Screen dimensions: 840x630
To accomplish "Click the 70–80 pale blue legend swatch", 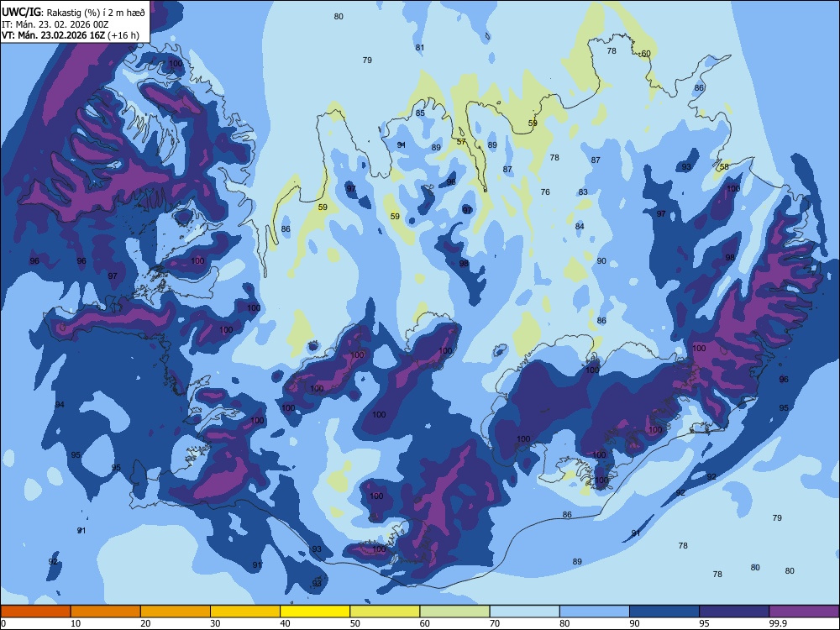I will coord(524,612).
